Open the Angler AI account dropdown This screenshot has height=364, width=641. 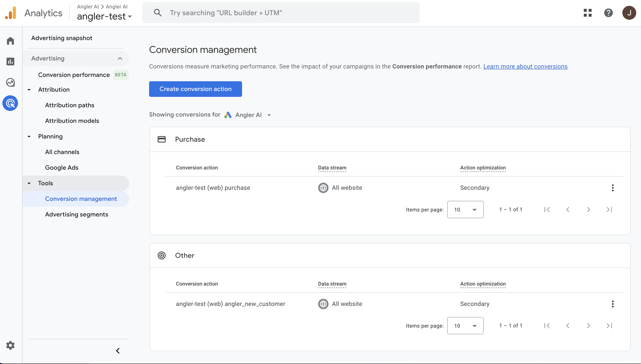(x=253, y=115)
